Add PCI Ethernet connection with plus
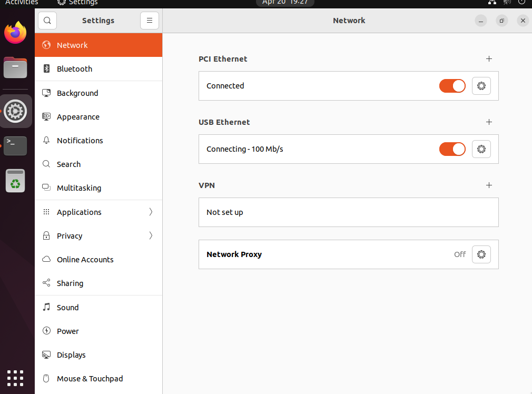Screen dimensions: 532x394 tap(489, 59)
